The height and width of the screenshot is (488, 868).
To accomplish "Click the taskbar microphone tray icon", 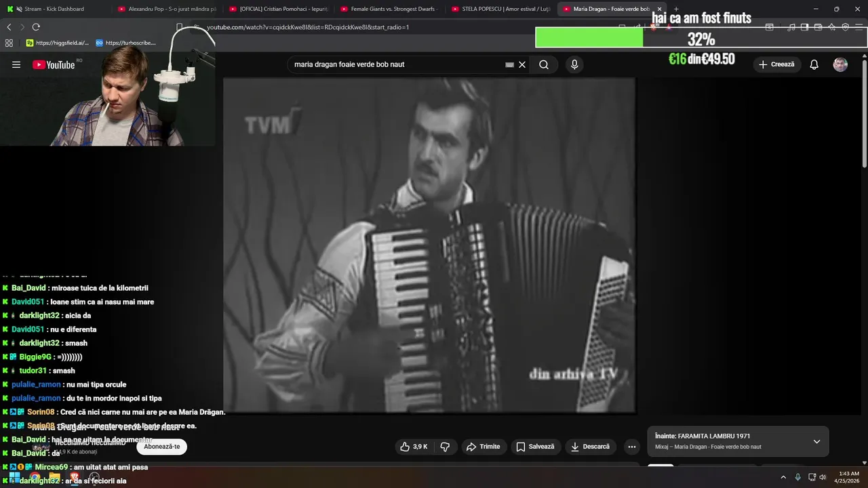I will 797,477.
